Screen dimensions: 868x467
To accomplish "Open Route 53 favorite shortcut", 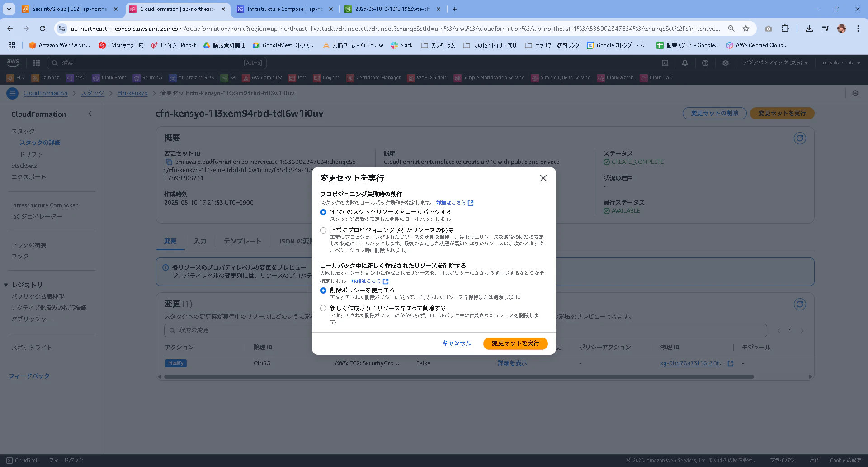I will pos(148,78).
